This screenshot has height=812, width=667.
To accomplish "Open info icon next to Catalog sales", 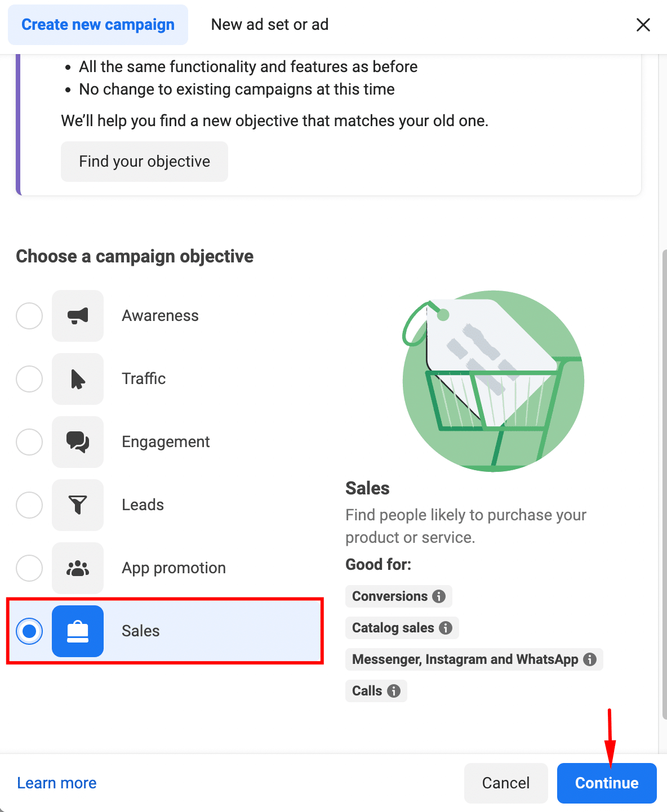I will [x=446, y=628].
